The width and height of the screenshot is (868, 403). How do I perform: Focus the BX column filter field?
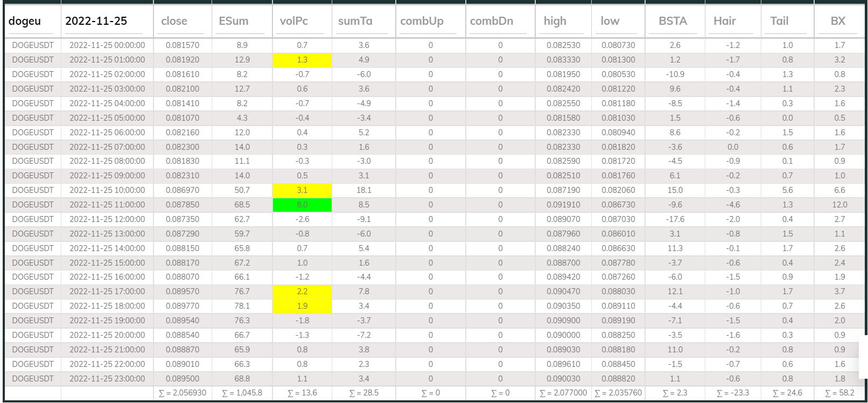point(839,22)
